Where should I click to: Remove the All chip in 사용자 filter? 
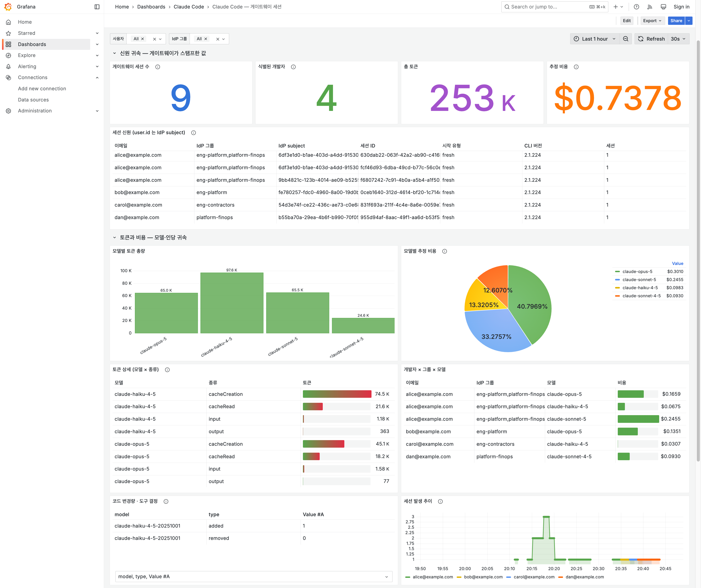point(143,39)
